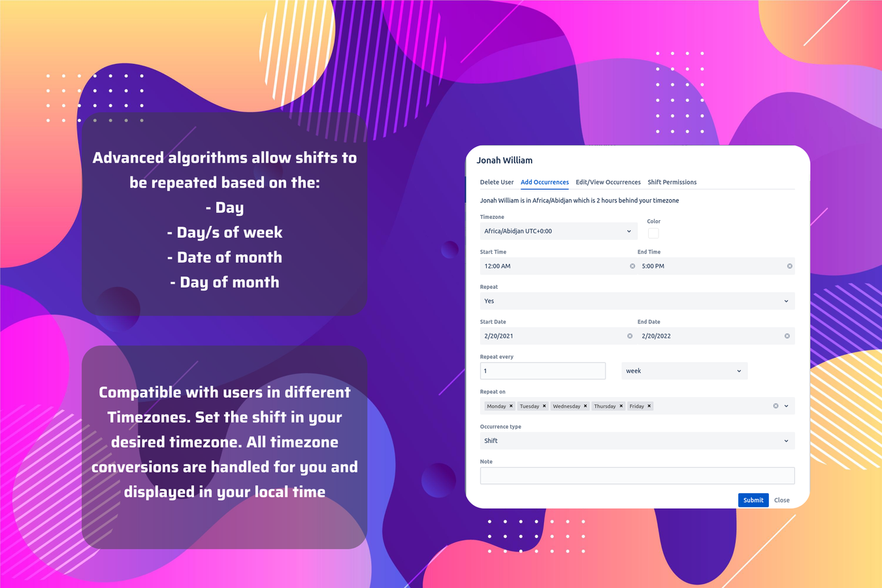
Task: Pick a shift color in the Color box
Action: coord(653,233)
